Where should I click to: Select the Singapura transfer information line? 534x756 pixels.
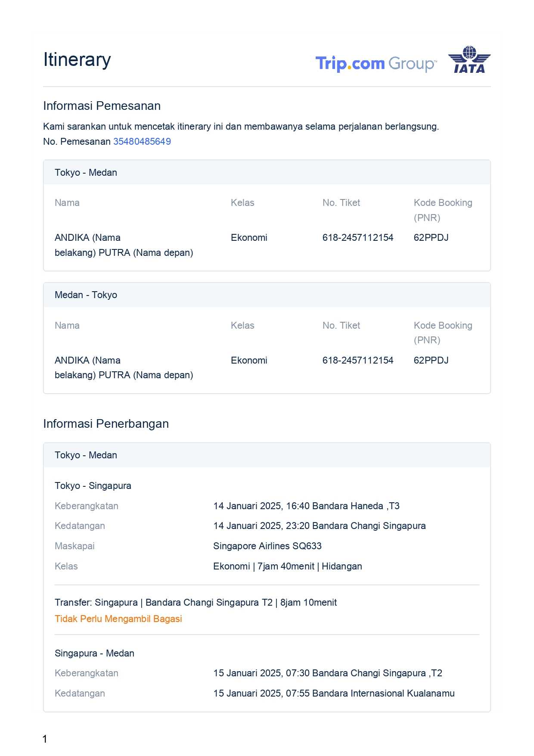[196, 602]
